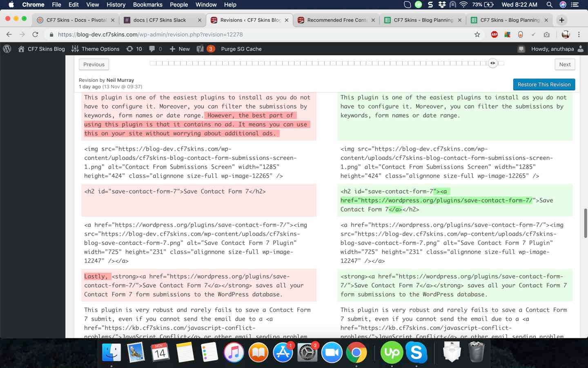Open the Bookmarks menu in menu bar
Screen dimensions: 588x368
tap(147, 4)
